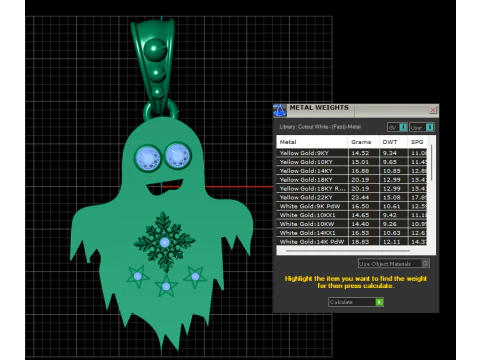Image resolution: width=480 pixels, height=360 pixels.
Task: Click the ghost's mouth cutout
Action: 165,187
